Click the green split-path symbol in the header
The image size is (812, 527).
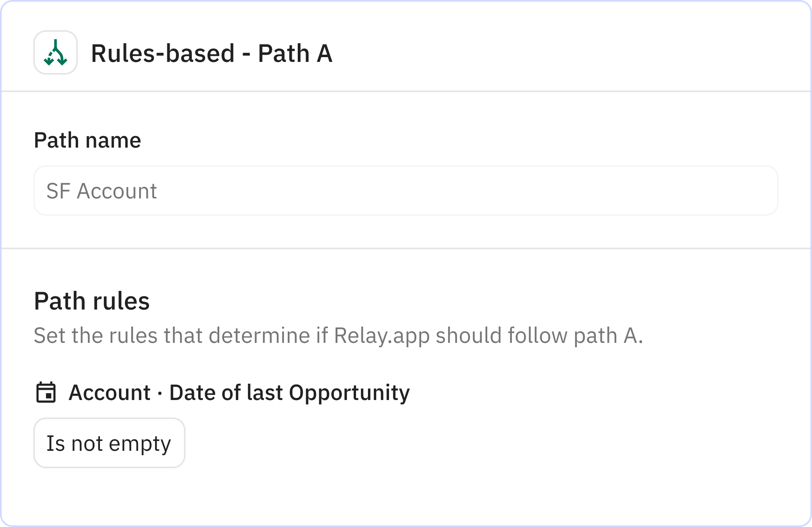pyautogui.click(x=55, y=54)
